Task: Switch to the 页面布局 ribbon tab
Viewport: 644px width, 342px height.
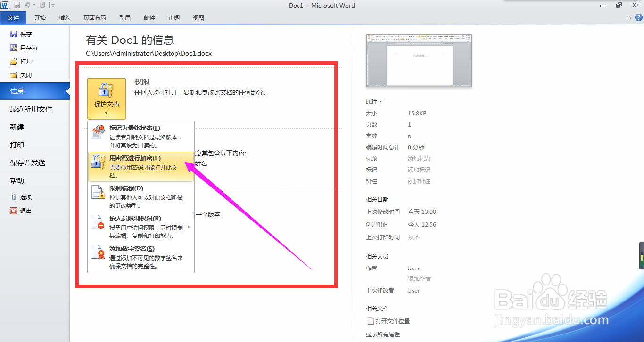Action: pyautogui.click(x=95, y=18)
